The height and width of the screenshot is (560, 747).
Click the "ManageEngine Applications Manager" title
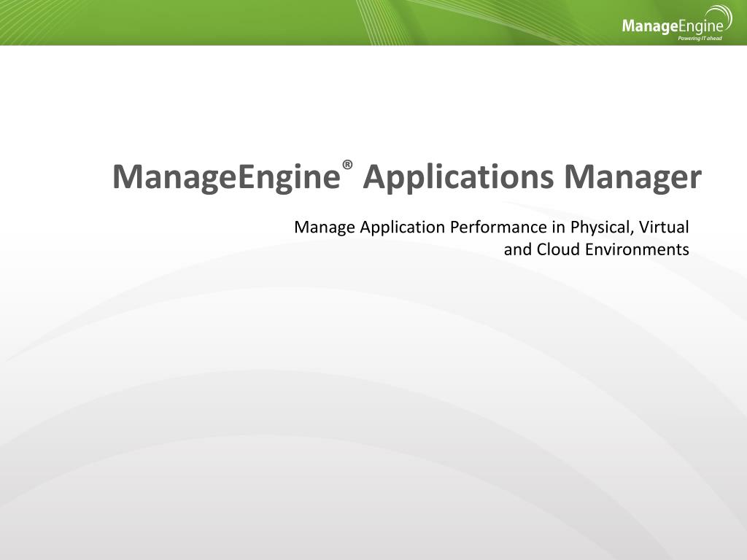pyautogui.click(x=407, y=176)
